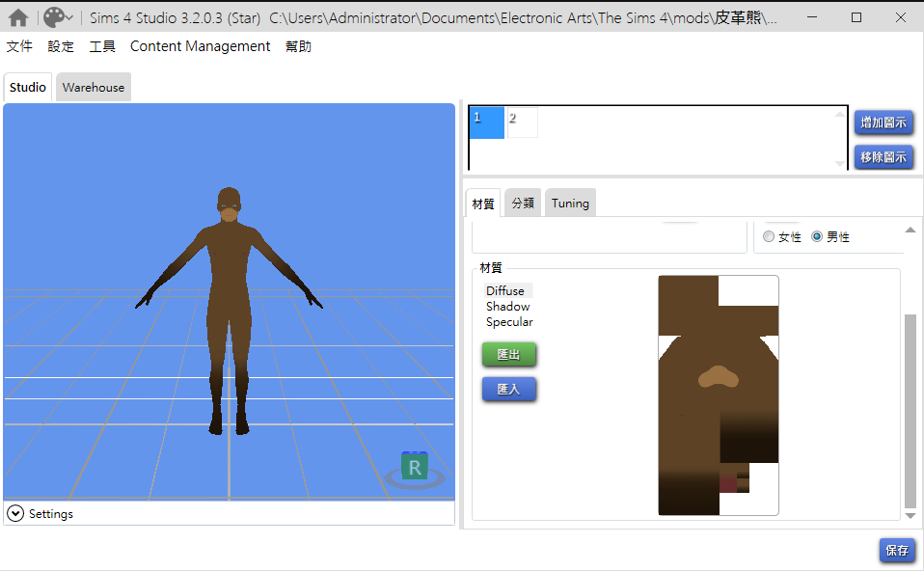The height and width of the screenshot is (571, 924).
Task: Click the diffuse texture preview image
Action: pyautogui.click(x=719, y=395)
